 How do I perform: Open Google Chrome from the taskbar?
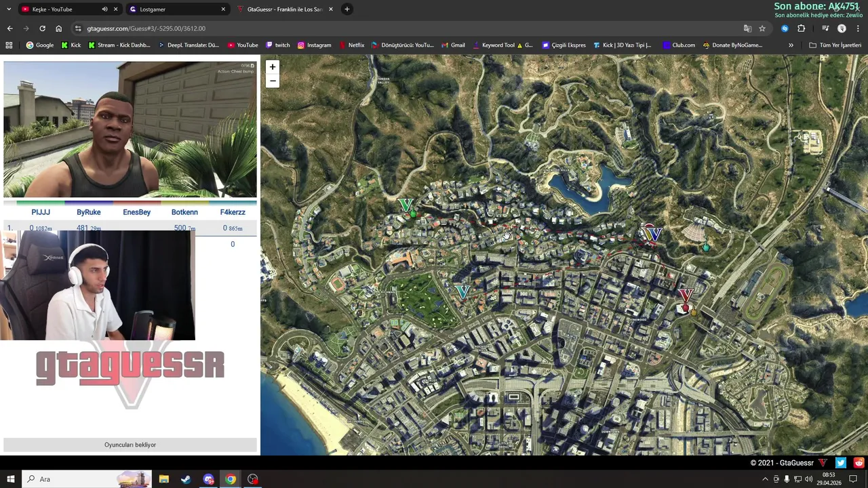(231, 479)
